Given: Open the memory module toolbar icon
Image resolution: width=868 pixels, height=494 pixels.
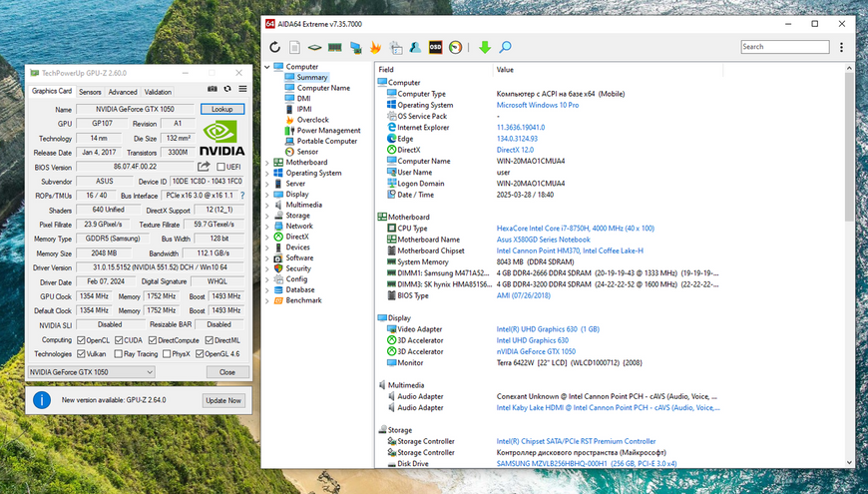Looking at the screenshot, I should pyautogui.click(x=334, y=48).
